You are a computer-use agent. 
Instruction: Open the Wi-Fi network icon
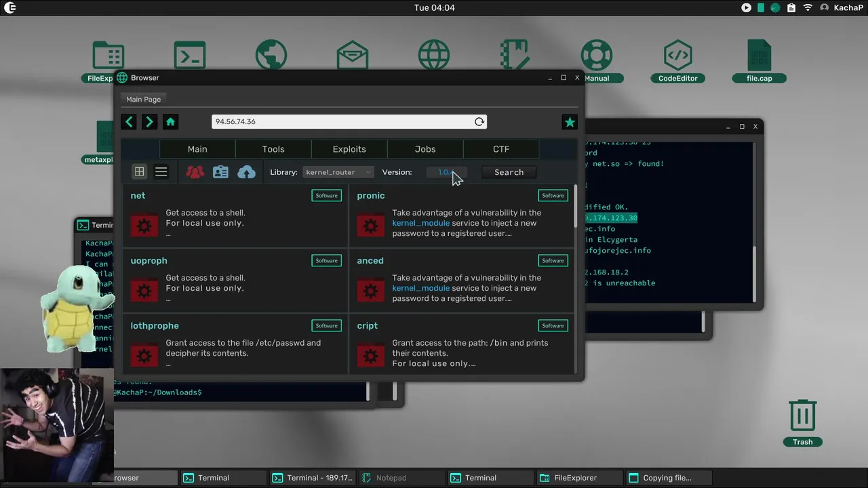click(808, 7)
